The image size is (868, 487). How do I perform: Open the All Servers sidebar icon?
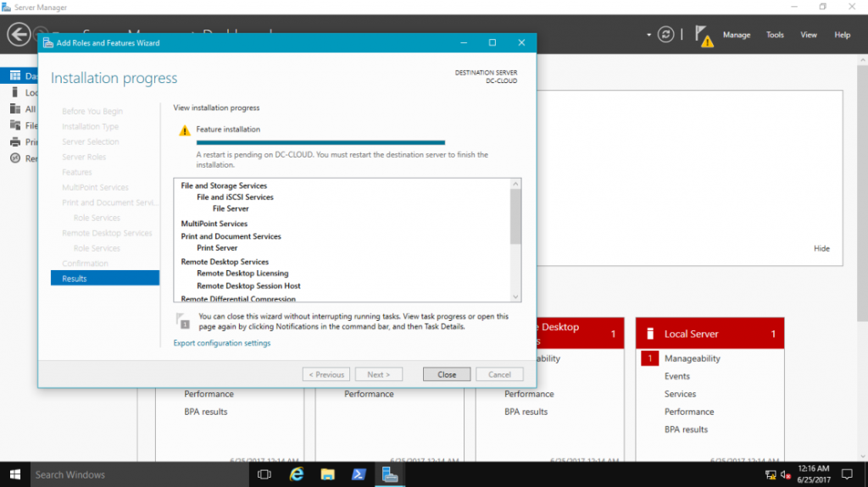pos(15,109)
